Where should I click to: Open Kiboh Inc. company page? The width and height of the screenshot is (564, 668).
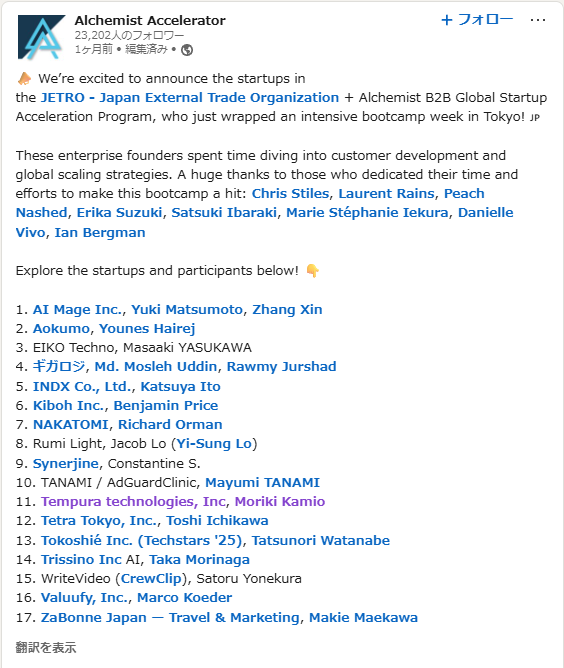69,405
